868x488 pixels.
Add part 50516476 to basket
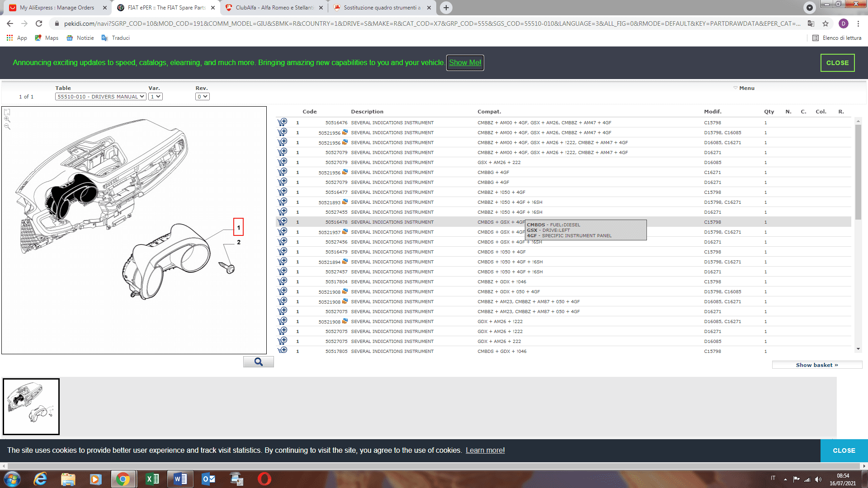tap(283, 122)
